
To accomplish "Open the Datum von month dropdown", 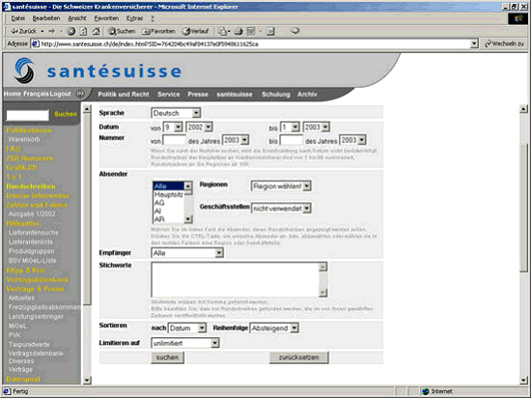I will point(173,128).
